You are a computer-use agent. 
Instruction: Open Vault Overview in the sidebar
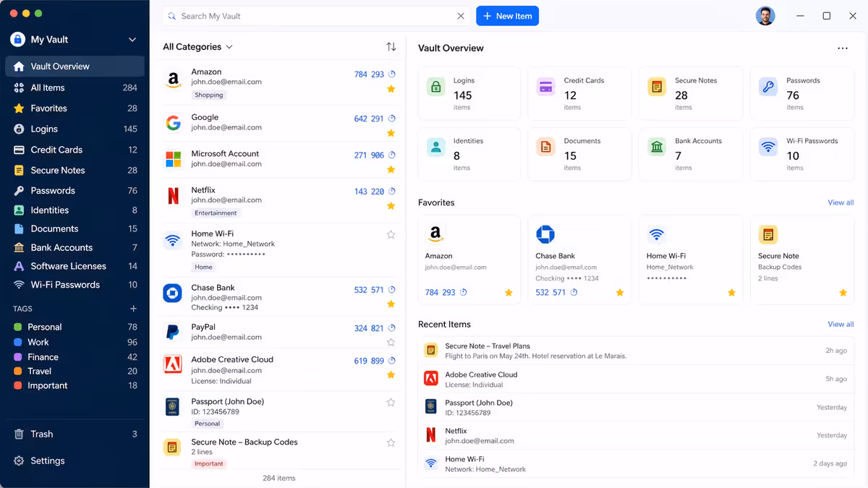point(75,67)
